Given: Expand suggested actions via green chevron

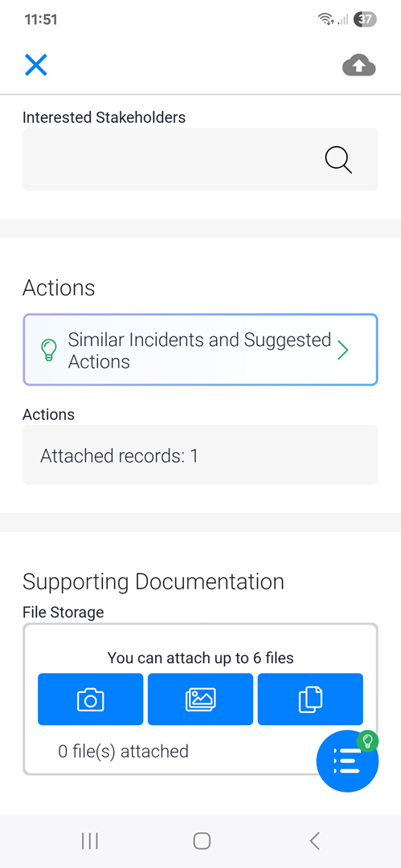Looking at the screenshot, I should click(x=343, y=350).
